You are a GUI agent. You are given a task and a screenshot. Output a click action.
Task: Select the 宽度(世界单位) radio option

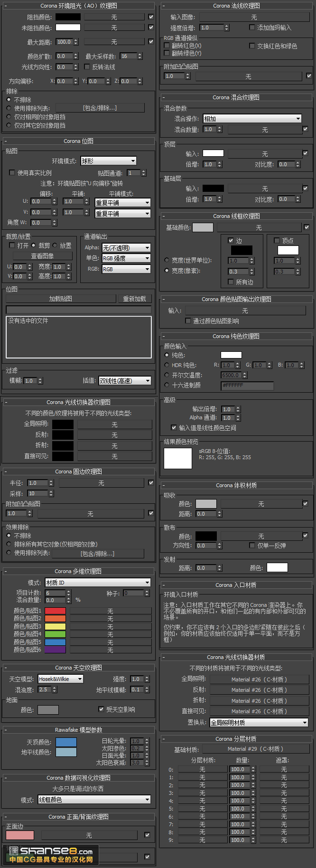[167, 260]
